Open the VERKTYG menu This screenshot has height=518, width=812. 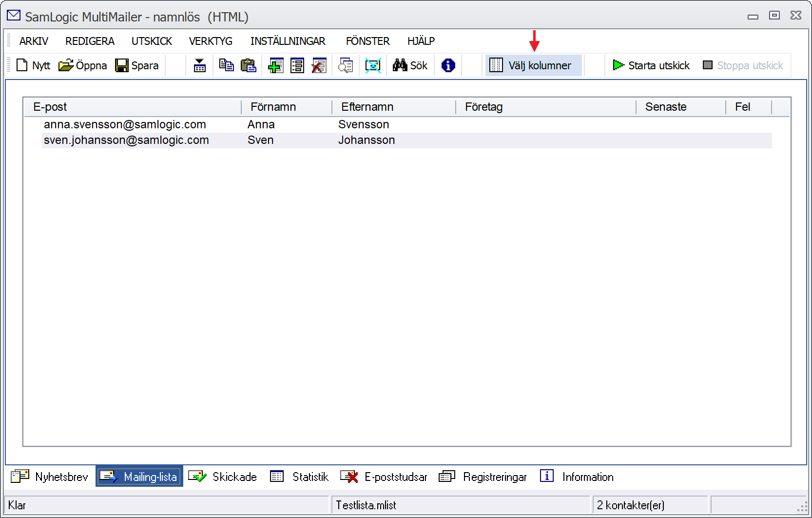coord(211,41)
